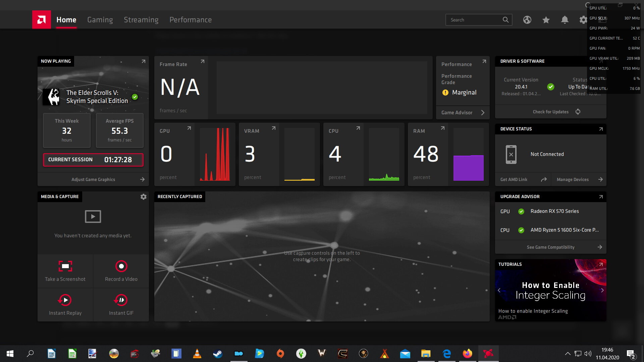
Task: Expand the Device Status panel
Action: (601, 129)
